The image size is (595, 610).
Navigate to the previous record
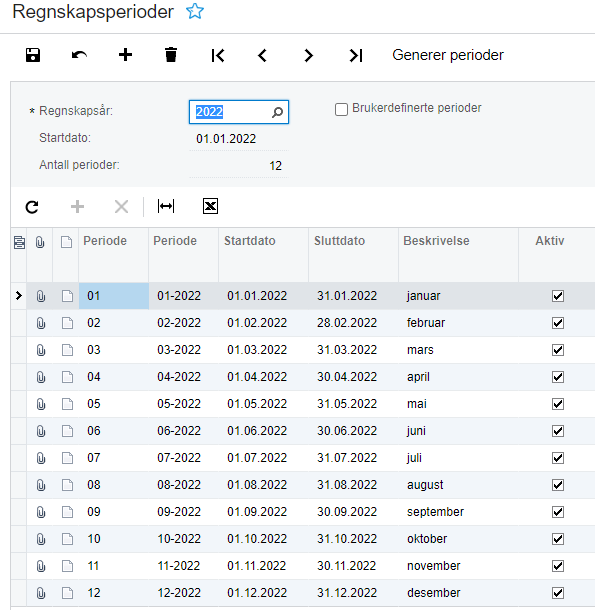[x=263, y=55]
